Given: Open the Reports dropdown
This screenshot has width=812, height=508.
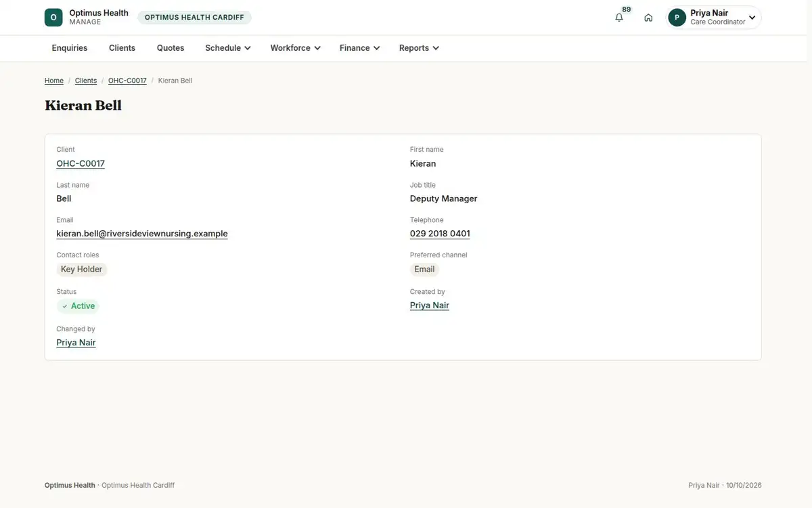Looking at the screenshot, I should point(419,48).
